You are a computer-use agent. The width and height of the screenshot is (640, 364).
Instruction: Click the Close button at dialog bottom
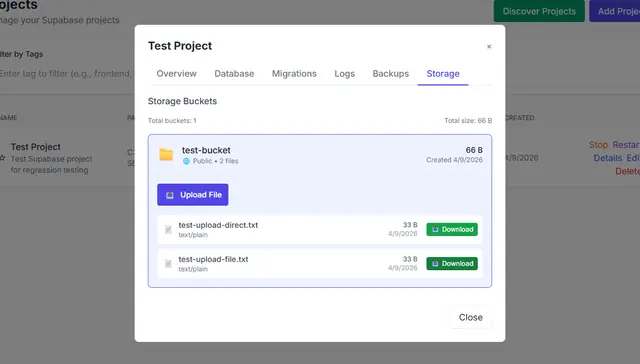pyautogui.click(x=471, y=317)
